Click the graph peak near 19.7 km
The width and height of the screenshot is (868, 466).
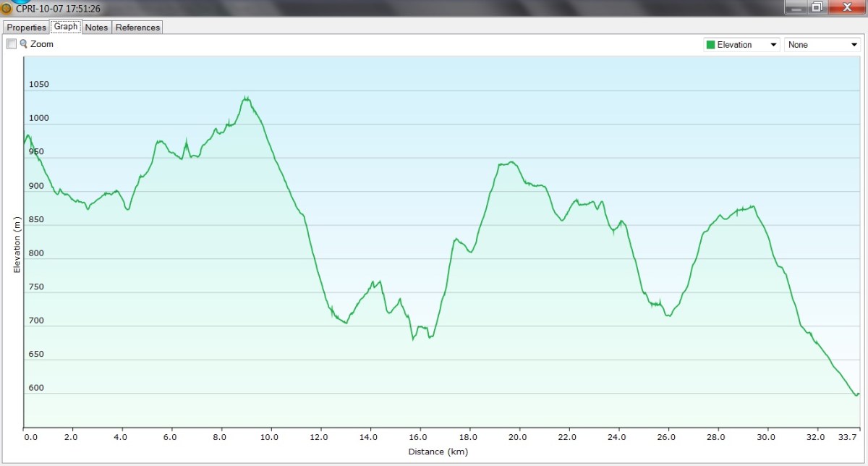point(511,162)
